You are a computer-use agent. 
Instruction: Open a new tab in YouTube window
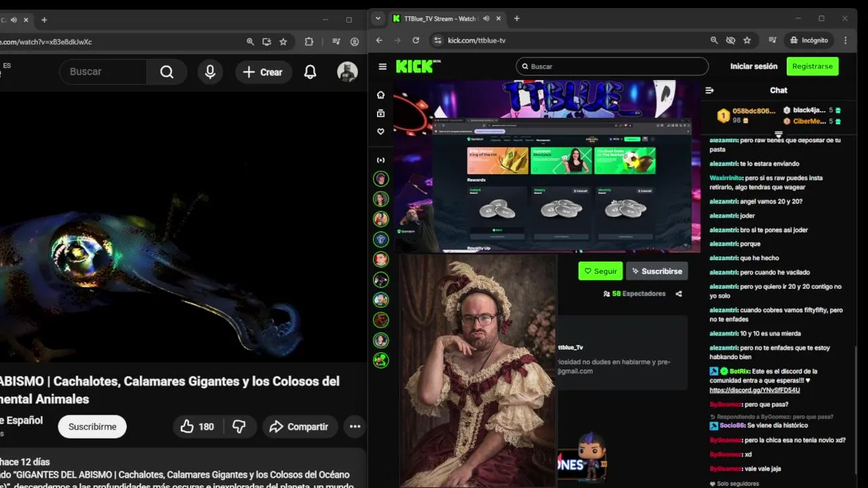pyautogui.click(x=44, y=20)
